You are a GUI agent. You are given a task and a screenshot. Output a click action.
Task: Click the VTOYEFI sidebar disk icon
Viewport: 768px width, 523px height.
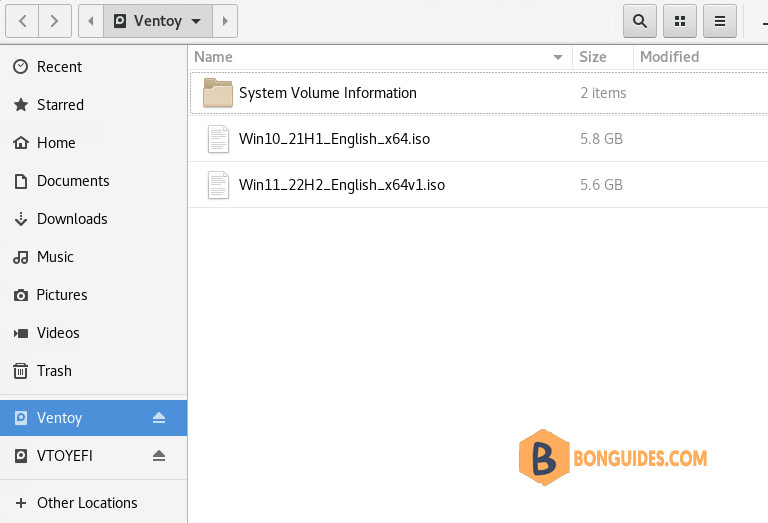click(x=21, y=456)
